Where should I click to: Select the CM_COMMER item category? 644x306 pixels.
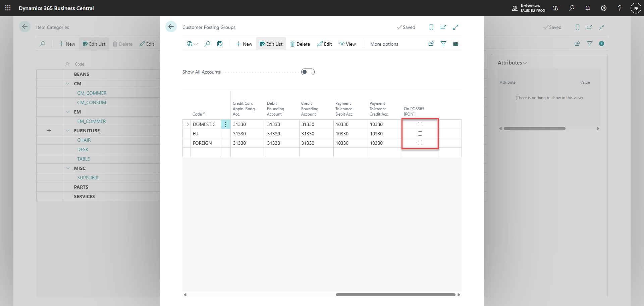pyautogui.click(x=92, y=93)
